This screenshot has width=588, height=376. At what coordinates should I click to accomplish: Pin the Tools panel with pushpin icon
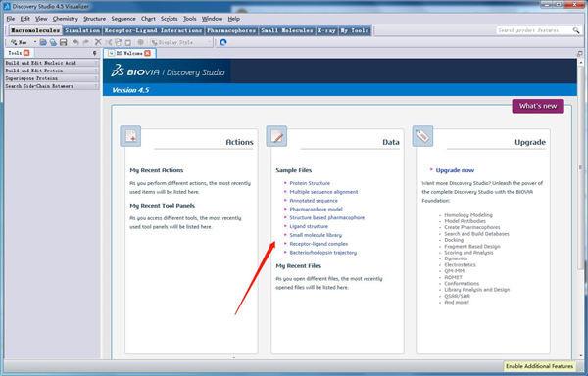pyautogui.click(x=94, y=53)
